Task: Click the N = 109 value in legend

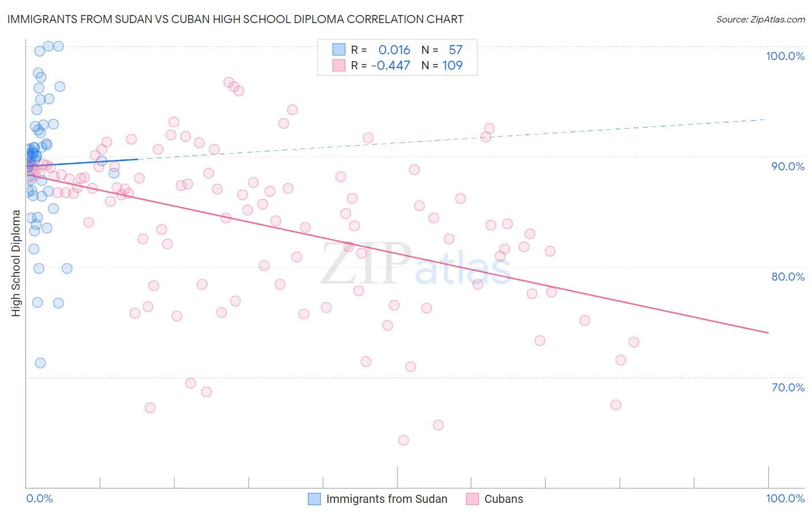Action: tap(442, 65)
